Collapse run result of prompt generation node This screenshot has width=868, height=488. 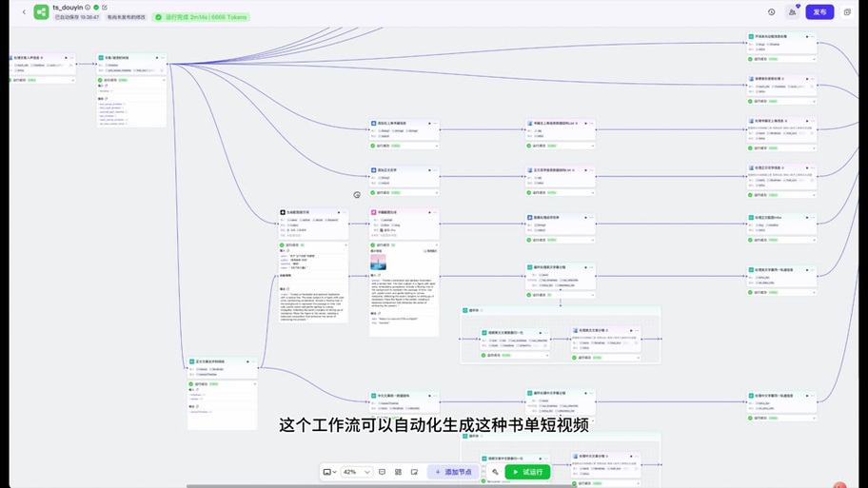[345, 245]
